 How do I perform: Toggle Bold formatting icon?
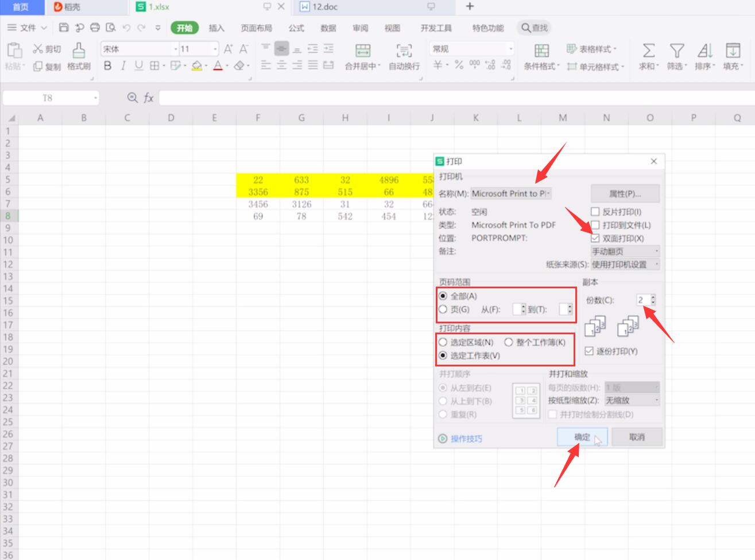click(107, 66)
